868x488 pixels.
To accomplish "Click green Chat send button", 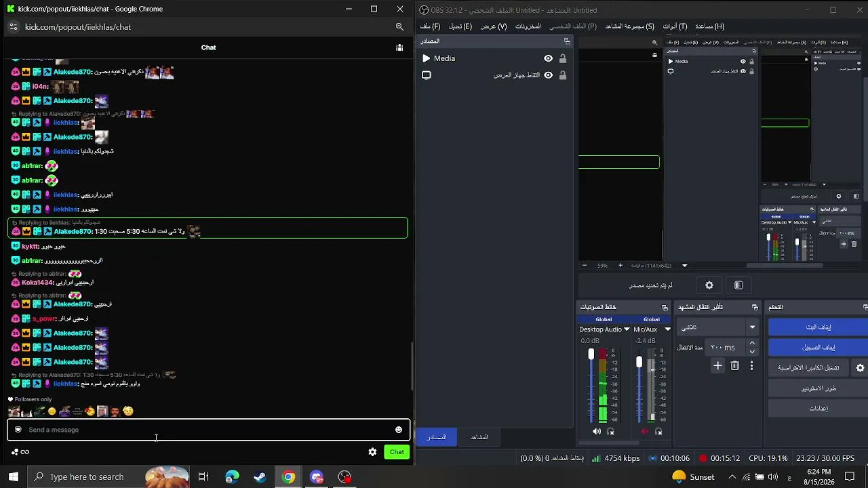I will tap(397, 452).
